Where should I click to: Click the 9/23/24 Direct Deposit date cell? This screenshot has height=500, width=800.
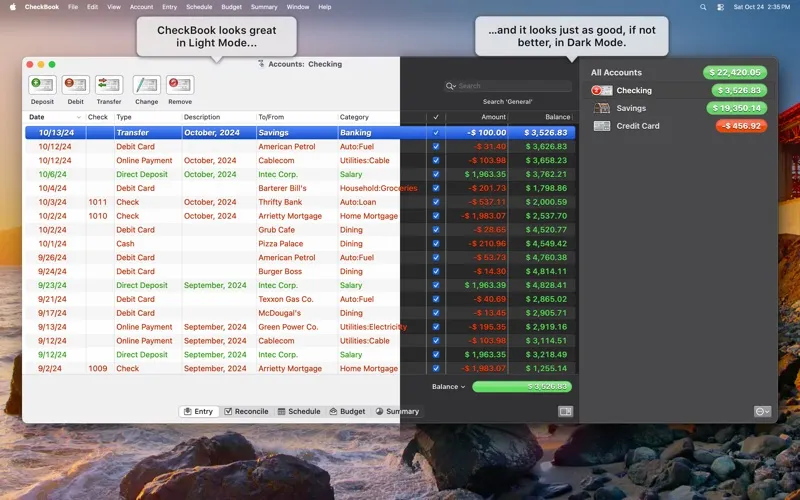tap(52, 285)
